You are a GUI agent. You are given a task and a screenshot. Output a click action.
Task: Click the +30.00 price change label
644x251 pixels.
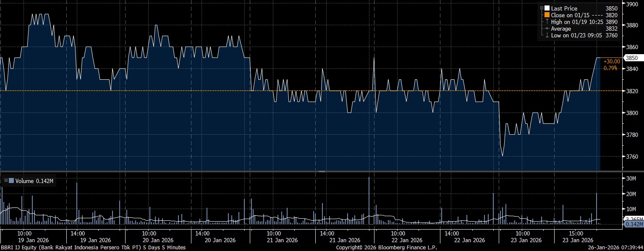pos(612,61)
